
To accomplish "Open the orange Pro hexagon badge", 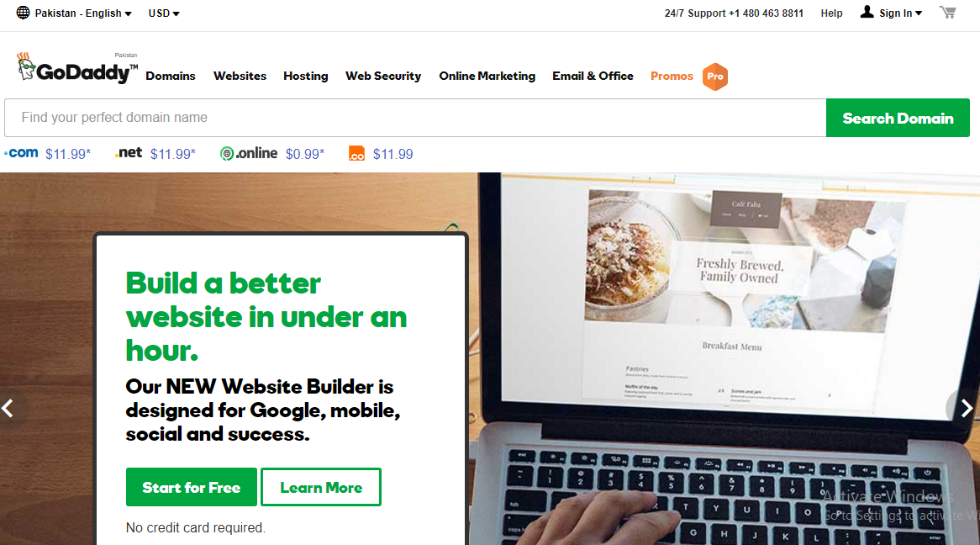I will 715,77.
